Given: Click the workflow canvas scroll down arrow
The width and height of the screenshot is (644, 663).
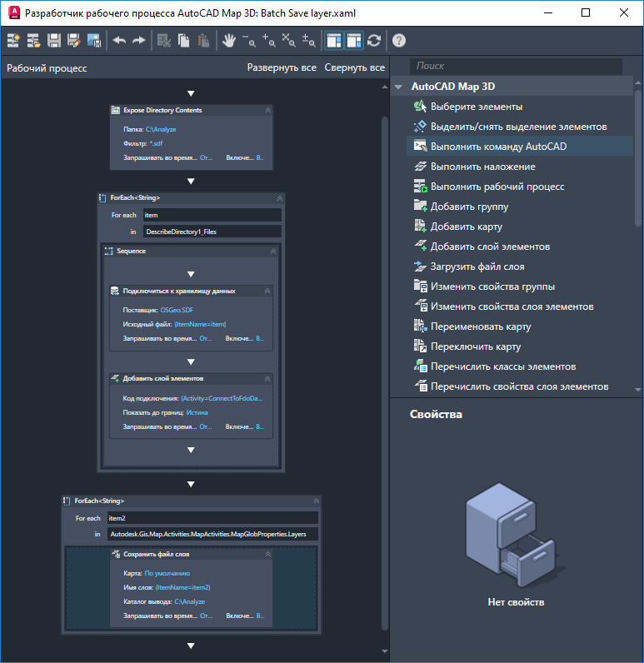Looking at the screenshot, I should [384, 651].
